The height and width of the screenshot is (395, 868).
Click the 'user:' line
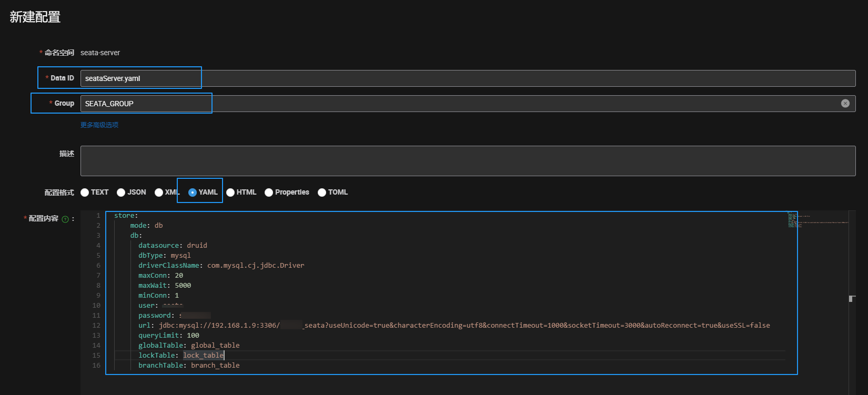pos(160,306)
